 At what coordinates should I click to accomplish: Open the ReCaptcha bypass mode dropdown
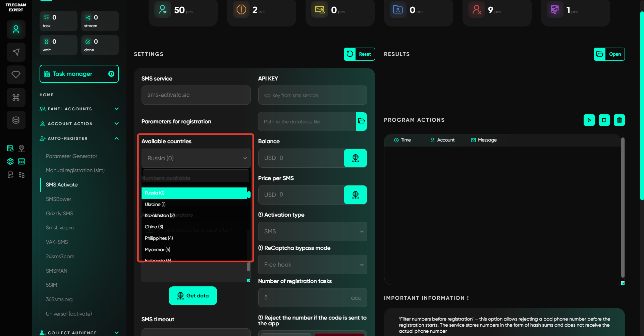pos(312,265)
